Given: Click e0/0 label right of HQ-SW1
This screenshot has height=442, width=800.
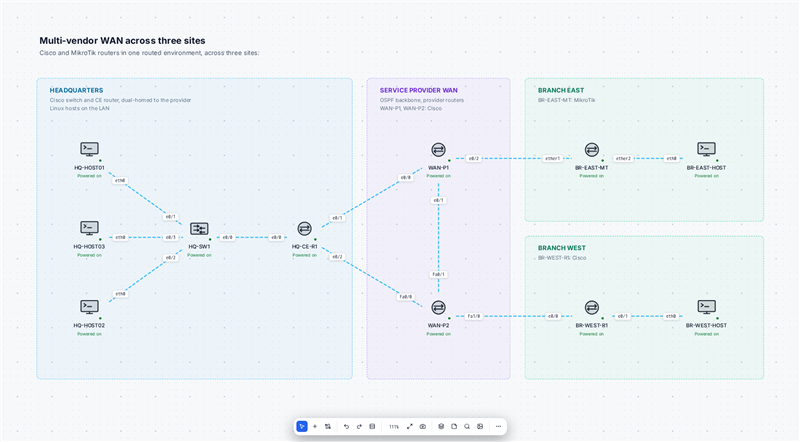Looking at the screenshot, I should [228, 237].
